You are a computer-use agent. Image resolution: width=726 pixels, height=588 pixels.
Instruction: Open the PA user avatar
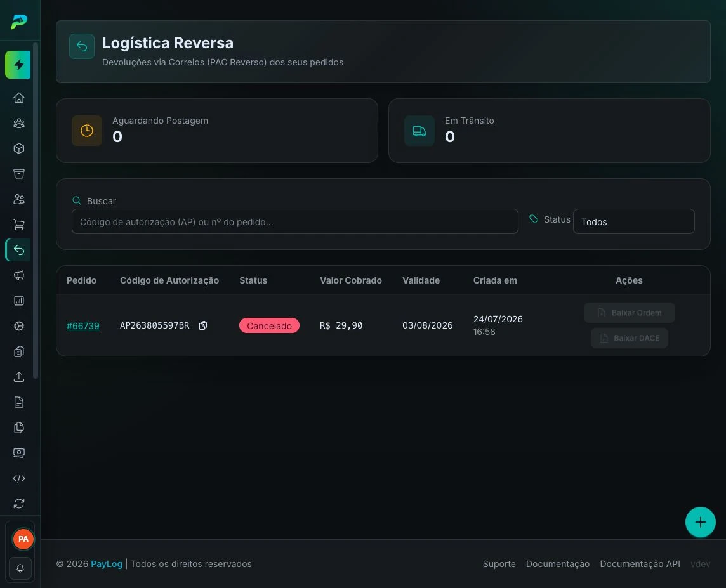[x=23, y=539]
